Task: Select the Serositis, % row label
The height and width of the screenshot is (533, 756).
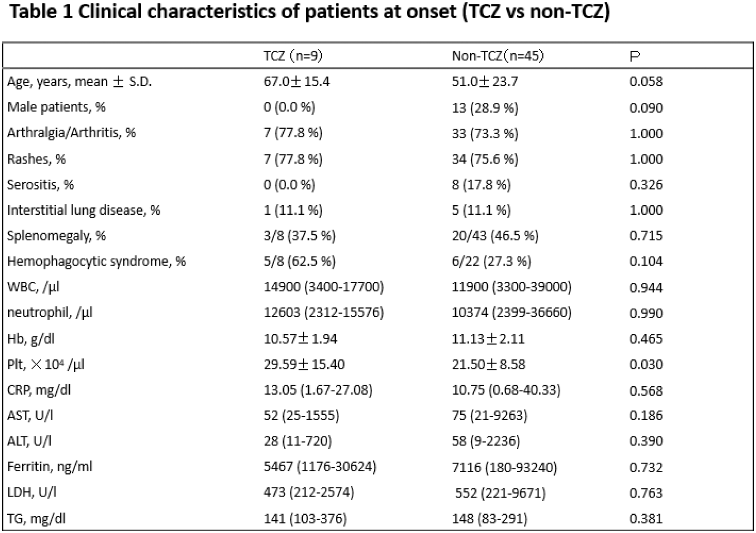Action: (x=41, y=185)
